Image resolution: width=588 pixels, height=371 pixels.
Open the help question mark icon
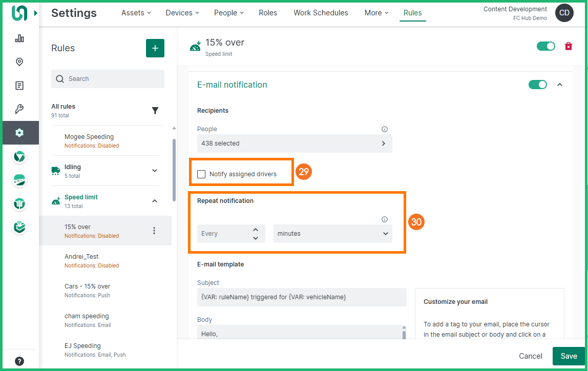coord(19,361)
